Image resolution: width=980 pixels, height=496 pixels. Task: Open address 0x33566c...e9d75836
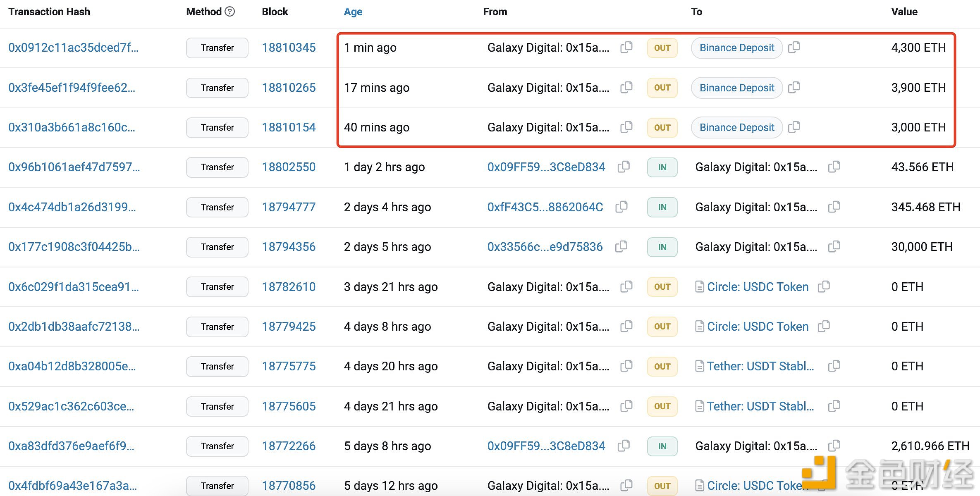pyautogui.click(x=545, y=247)
